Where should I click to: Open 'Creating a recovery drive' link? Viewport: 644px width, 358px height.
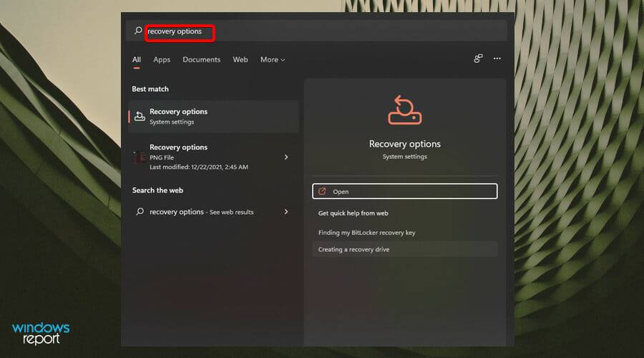pos(353,249)
